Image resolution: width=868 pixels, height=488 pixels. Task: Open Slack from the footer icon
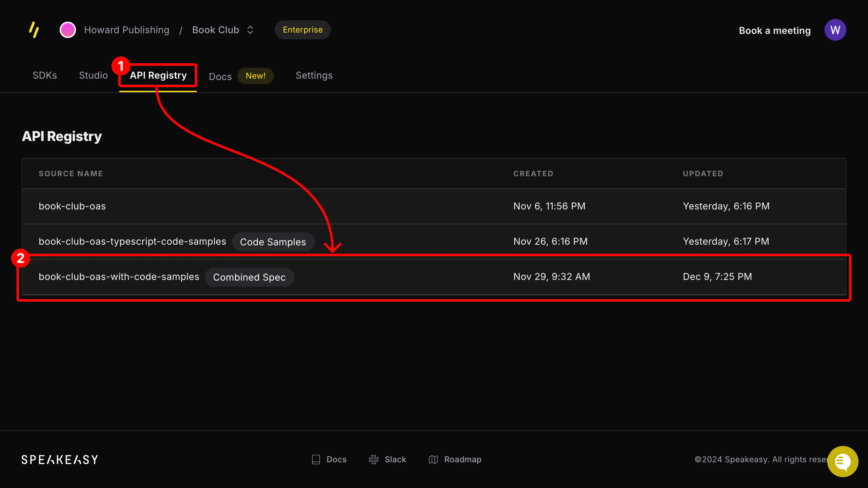pyautogui.click(x=373, y=459)
